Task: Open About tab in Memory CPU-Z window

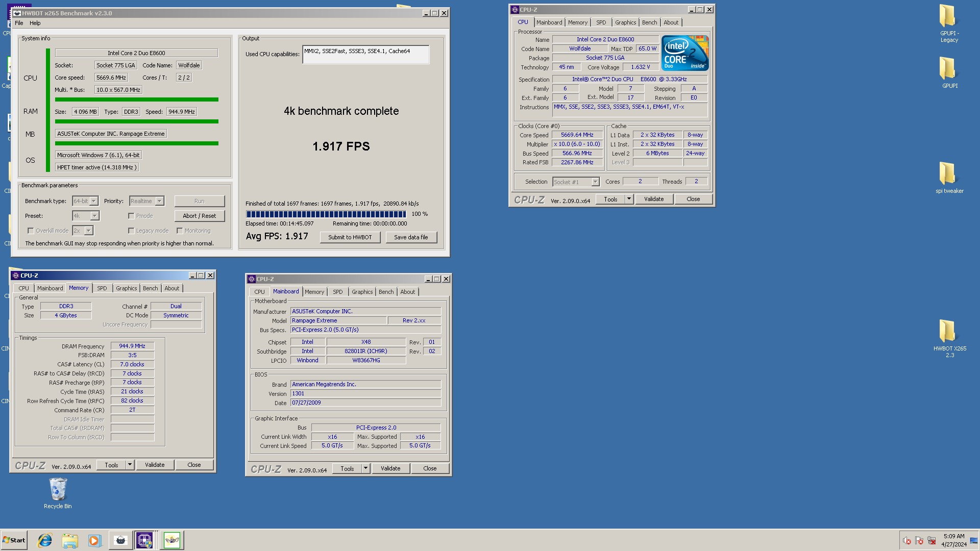Action: pos(172,288)
